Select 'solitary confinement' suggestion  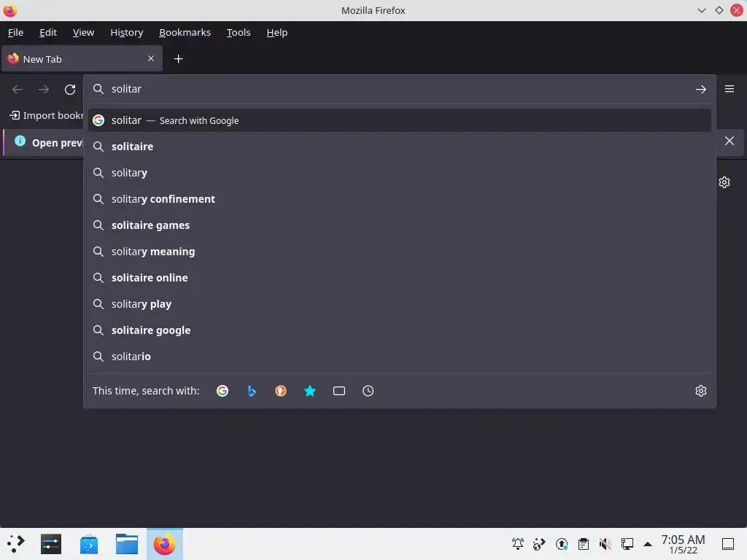[399, 199]
